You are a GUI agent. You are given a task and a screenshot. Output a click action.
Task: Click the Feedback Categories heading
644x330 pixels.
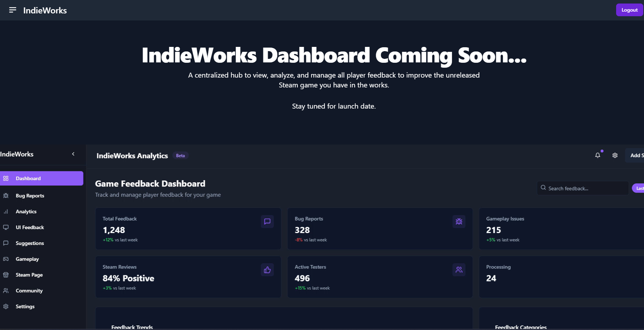click(521, 327)
